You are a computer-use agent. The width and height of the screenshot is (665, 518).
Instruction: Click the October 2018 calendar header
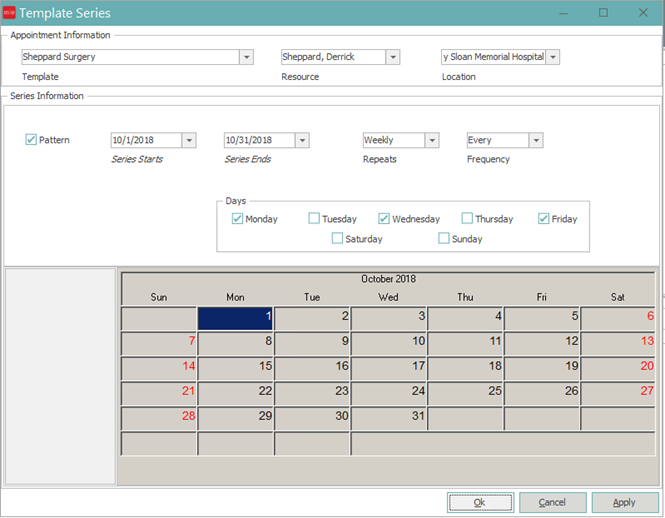point(388,279)
